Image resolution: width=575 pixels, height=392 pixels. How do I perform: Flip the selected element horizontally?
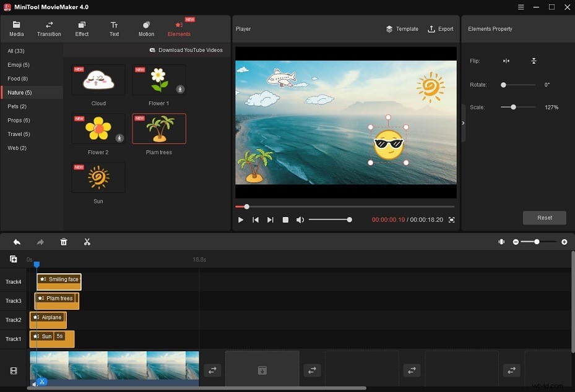coord(506,61)
